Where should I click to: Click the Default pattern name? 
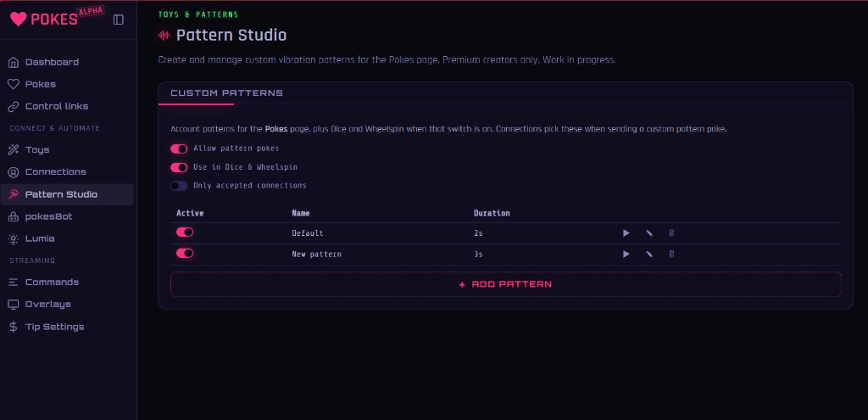click(307, 233)
